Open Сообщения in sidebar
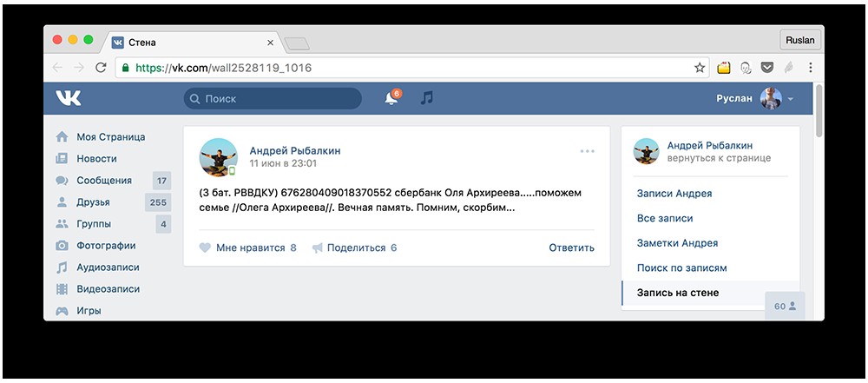Viewport: 868px width, 383px height. click(104, 180)
